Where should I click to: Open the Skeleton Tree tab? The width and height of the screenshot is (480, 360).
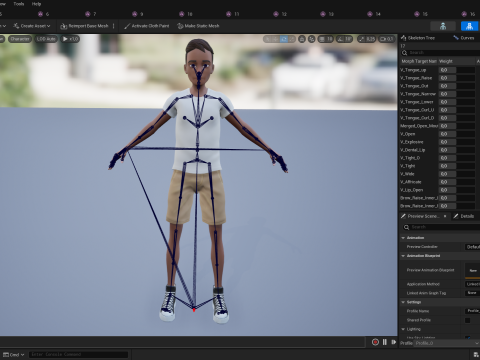(x=418, y=38)
